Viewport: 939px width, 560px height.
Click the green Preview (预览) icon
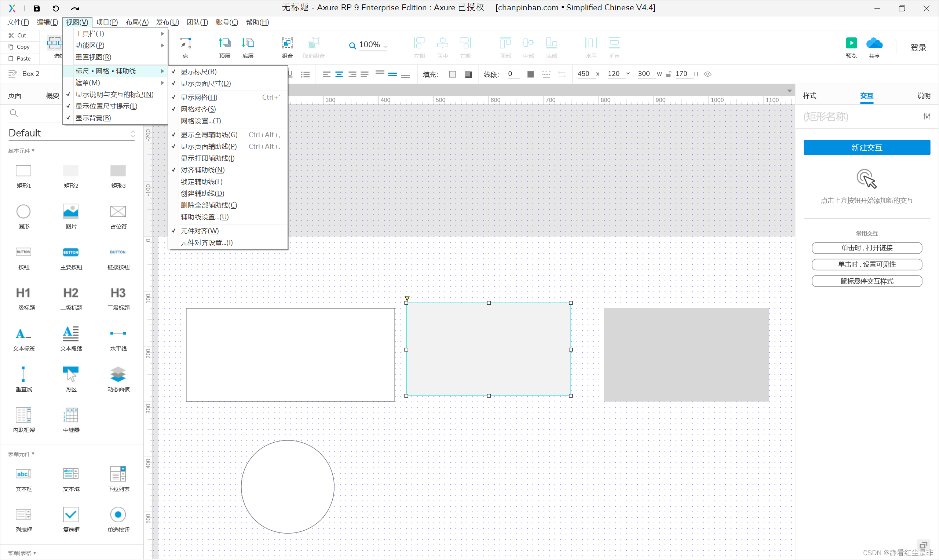coord(851,43)
